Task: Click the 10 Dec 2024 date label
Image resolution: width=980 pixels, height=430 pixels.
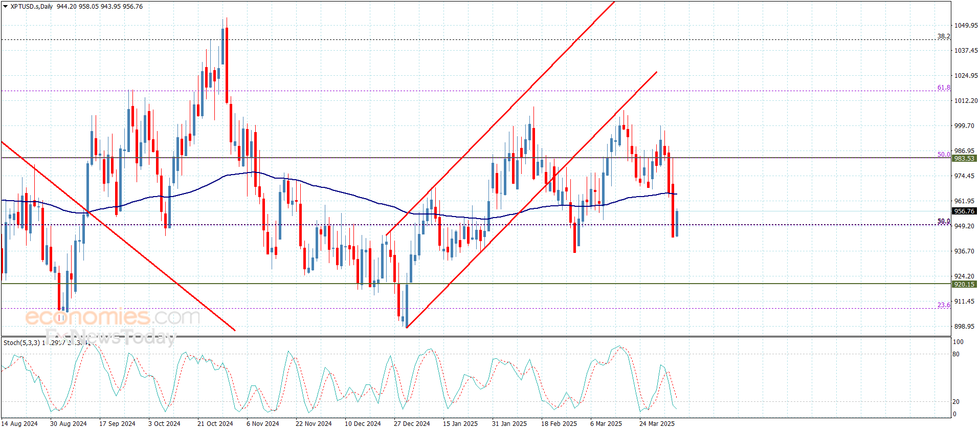Action: tap(363, 423)
